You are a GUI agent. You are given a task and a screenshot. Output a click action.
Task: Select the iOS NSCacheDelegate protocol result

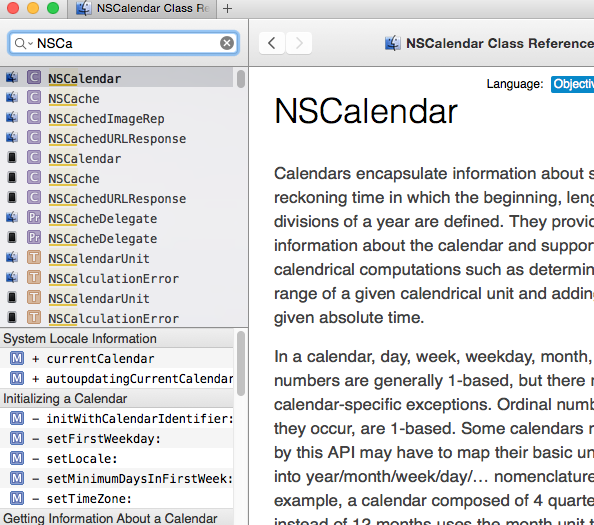(x=117, y=239)
